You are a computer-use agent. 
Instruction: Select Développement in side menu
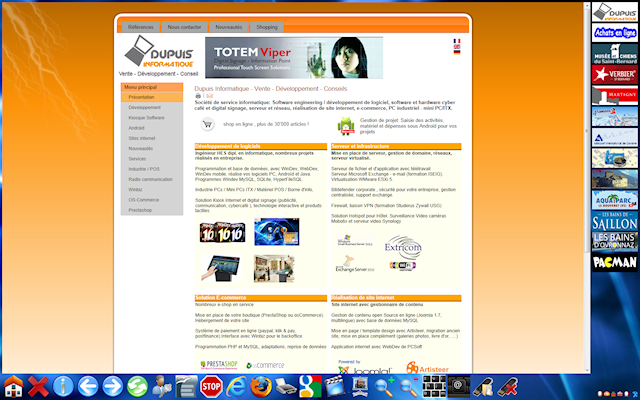(152, 107)
